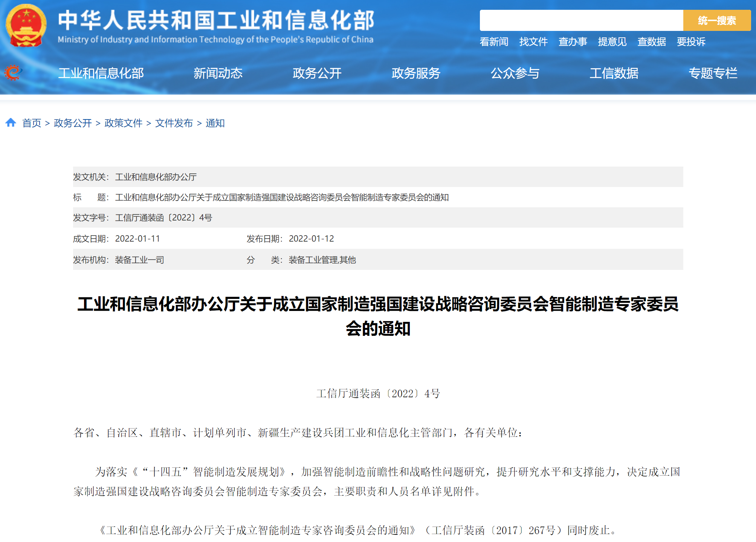The height and width of the screenshot is (542, 756).
Task: Select the 政务公开 navigation menu
Action: click(x=317, y=73)
